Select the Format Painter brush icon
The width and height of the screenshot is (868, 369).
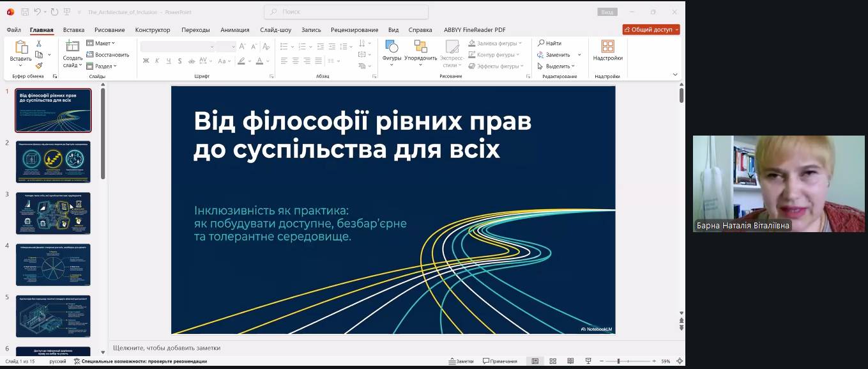pos(39,65)
